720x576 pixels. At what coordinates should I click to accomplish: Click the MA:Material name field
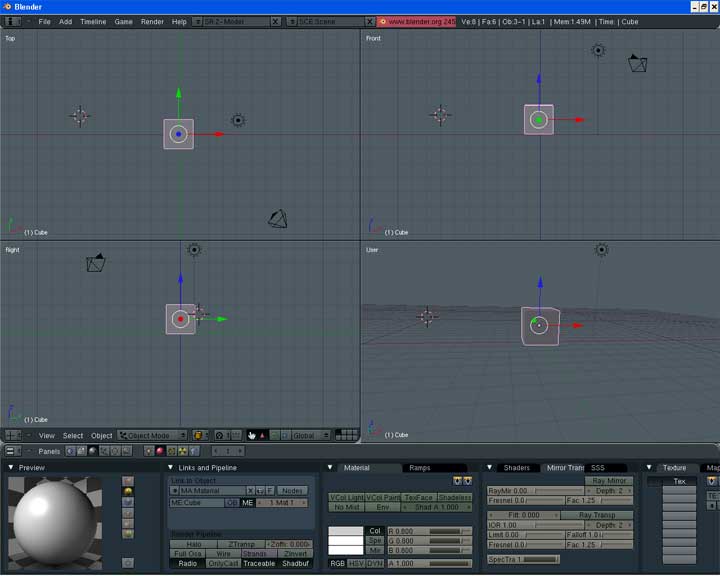coord(213,490)
